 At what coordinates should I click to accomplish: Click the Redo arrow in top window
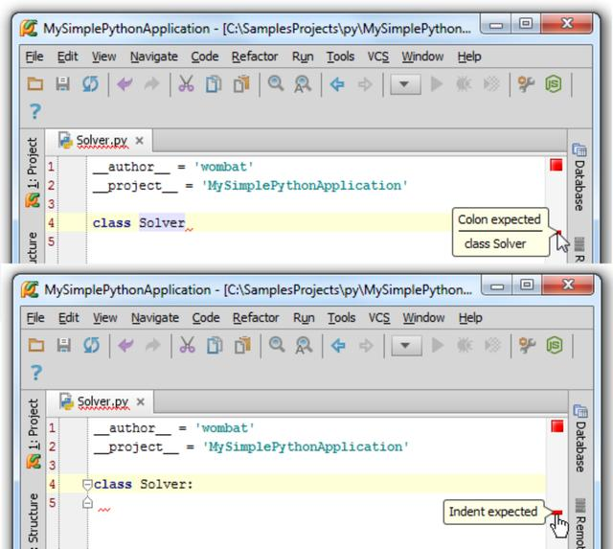tap(152, 84)
